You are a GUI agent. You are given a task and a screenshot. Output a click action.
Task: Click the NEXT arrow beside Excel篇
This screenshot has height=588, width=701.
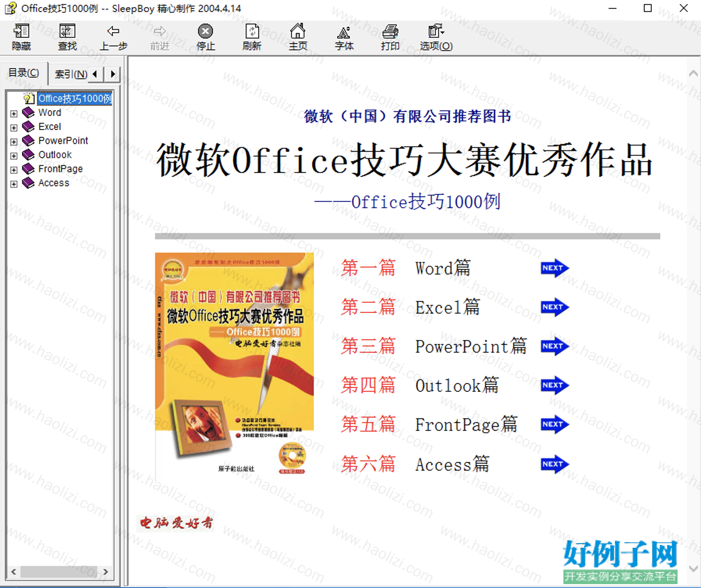pos(555,307)
